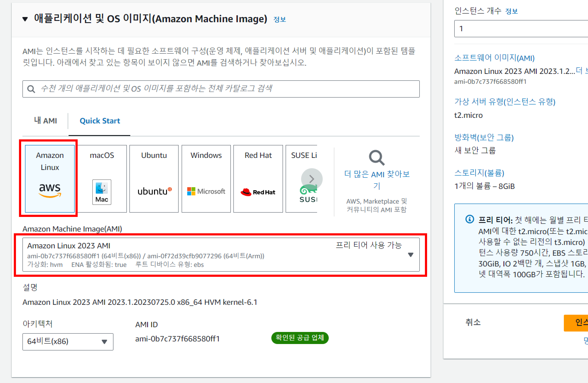Open the Amazon Linux 2023 AMI dropdown
588x383 pixels.
tap(221, 255)
